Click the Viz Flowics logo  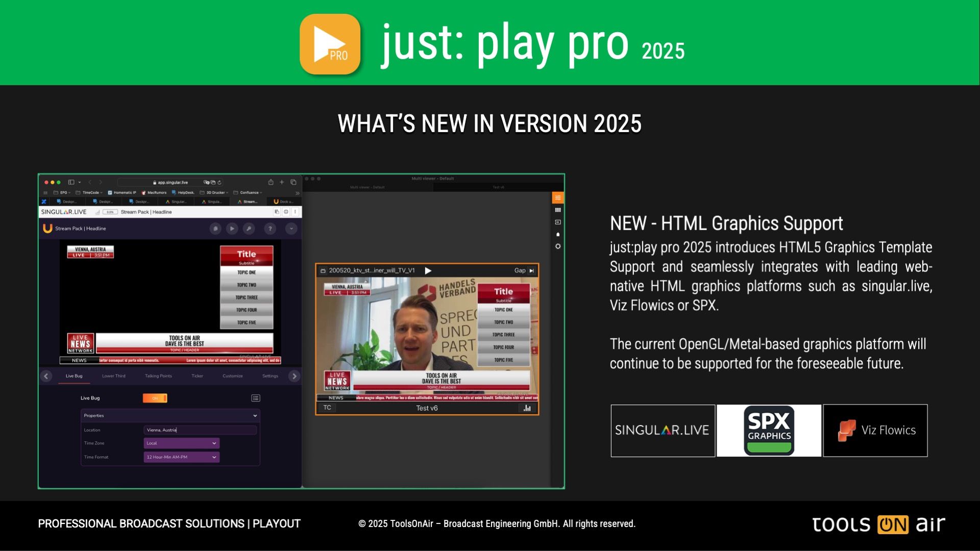(x=875, y=431)
